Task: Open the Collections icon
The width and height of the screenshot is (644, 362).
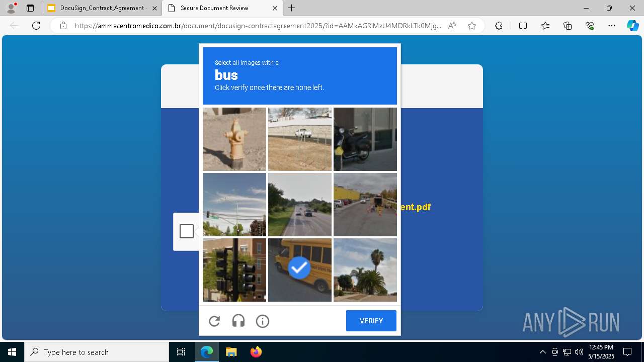Action: coord(568,26)
